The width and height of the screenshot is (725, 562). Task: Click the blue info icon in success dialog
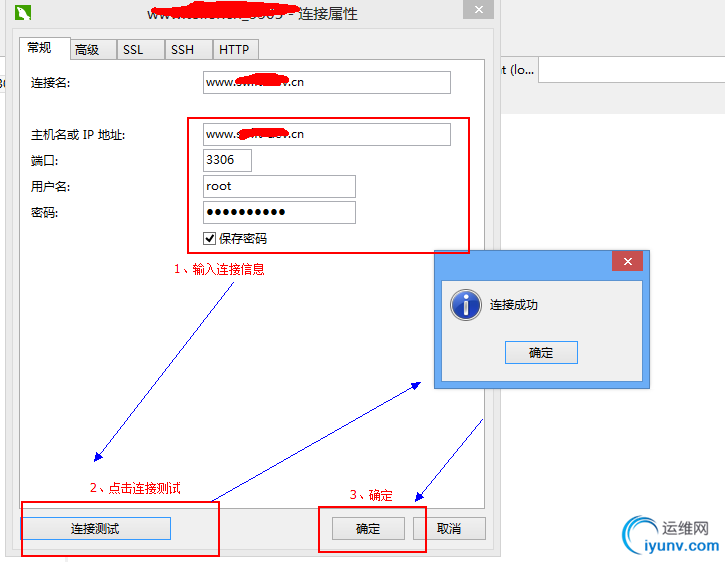click(466, 305)
